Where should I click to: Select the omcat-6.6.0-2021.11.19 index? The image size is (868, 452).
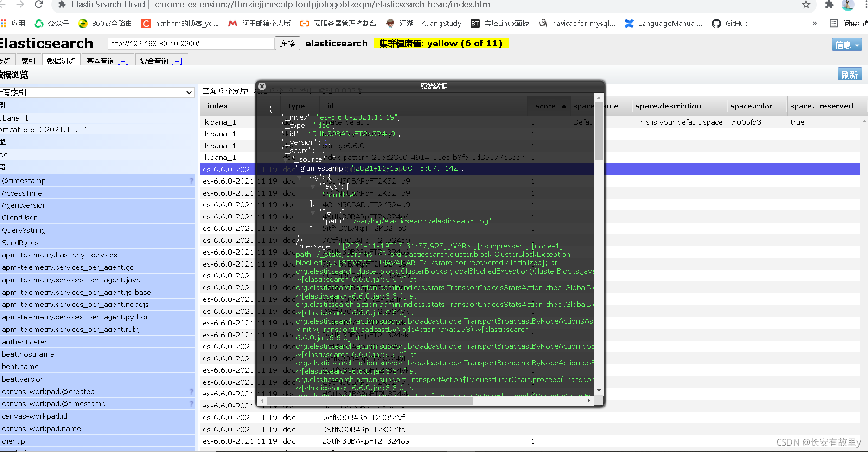tap(96, 130)
